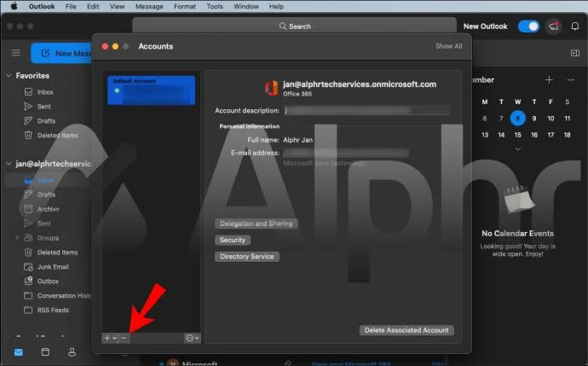Open the Help menu
588x366 pixels.
coord(276,6)
